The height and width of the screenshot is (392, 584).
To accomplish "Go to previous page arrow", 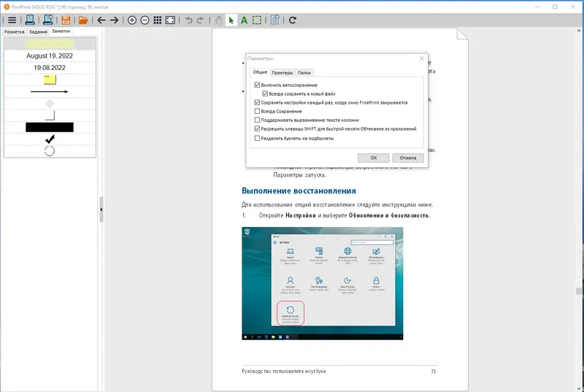I will (x=101, y=20).
